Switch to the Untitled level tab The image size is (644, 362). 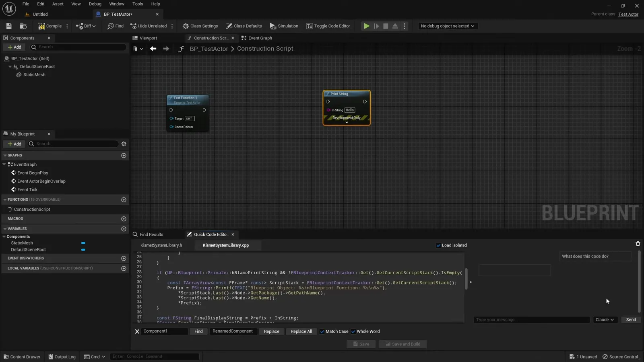40,14
